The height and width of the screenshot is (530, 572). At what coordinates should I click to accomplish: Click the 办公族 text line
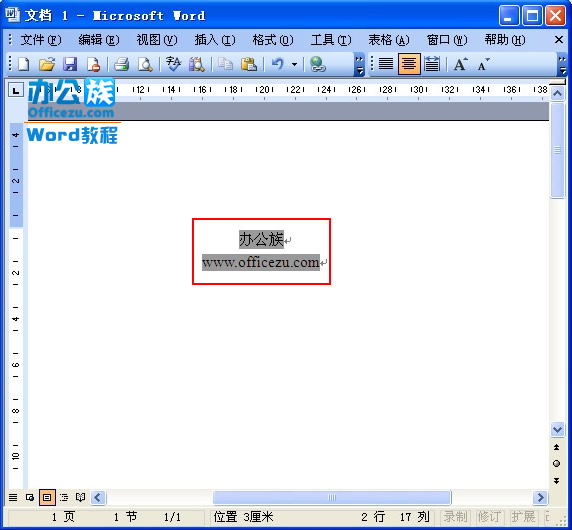tap(261, 239)
